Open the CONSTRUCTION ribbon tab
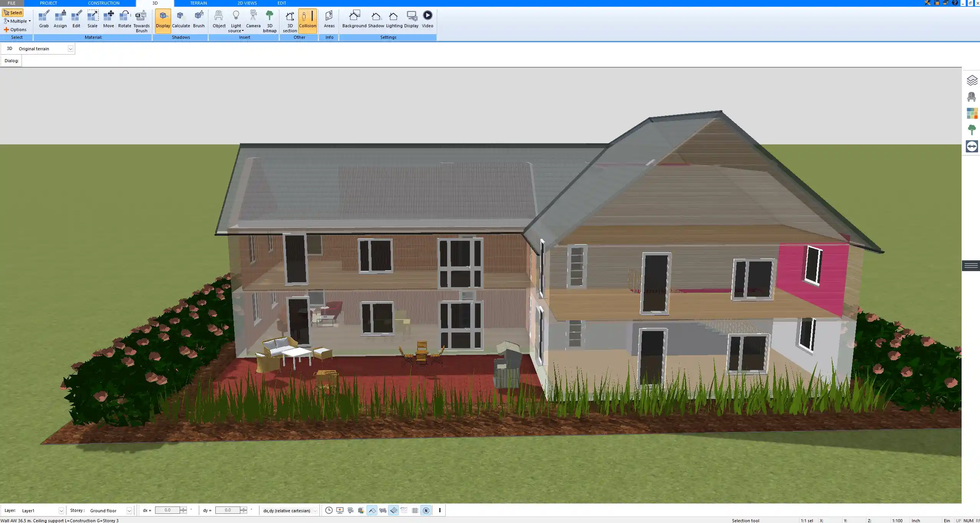The image size is (980, 523). [103, 3]
